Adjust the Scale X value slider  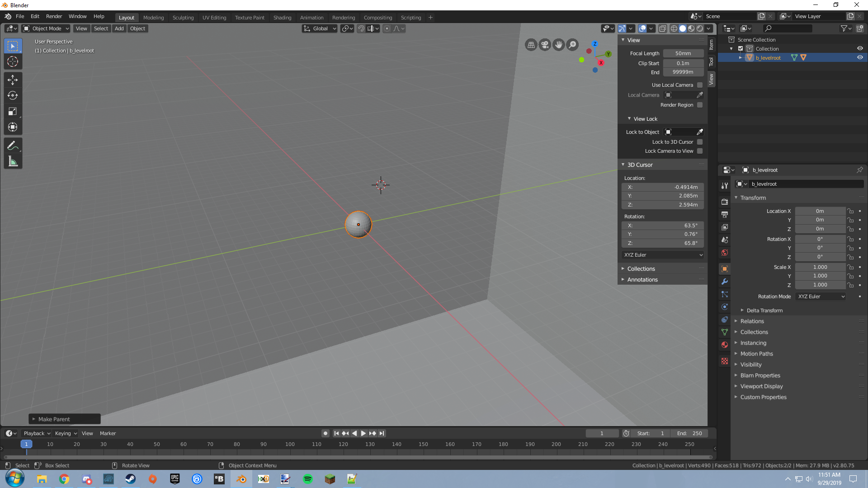(x=820, y=267)
